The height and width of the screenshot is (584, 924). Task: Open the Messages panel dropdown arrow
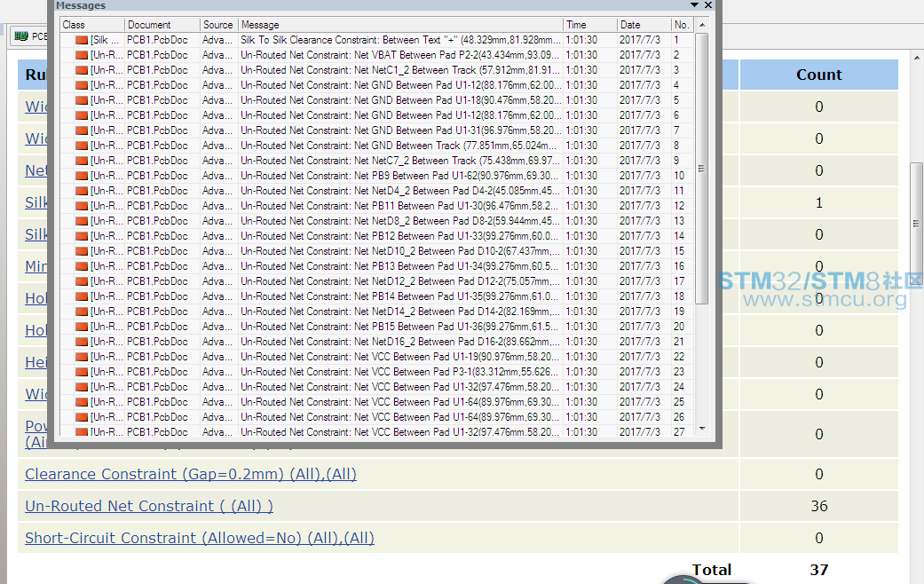click(x=694, y=4)
